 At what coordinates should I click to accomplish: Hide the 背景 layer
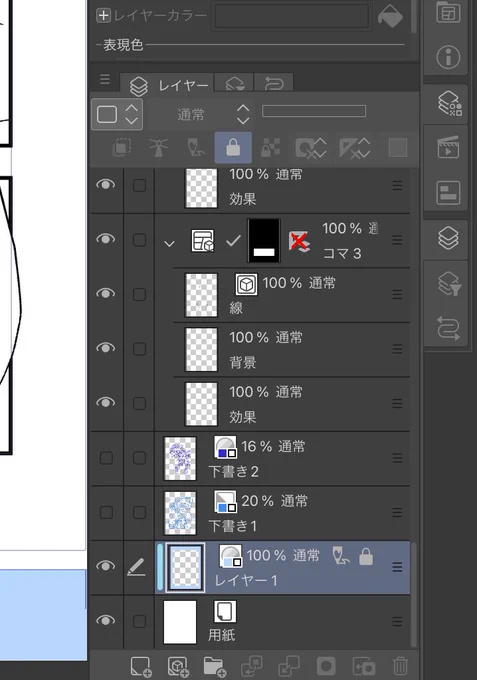click(105, 348)
